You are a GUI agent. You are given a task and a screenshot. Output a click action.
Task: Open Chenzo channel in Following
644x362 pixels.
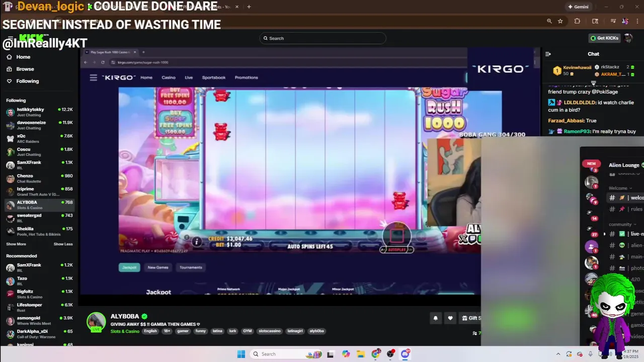coord(39,178)
